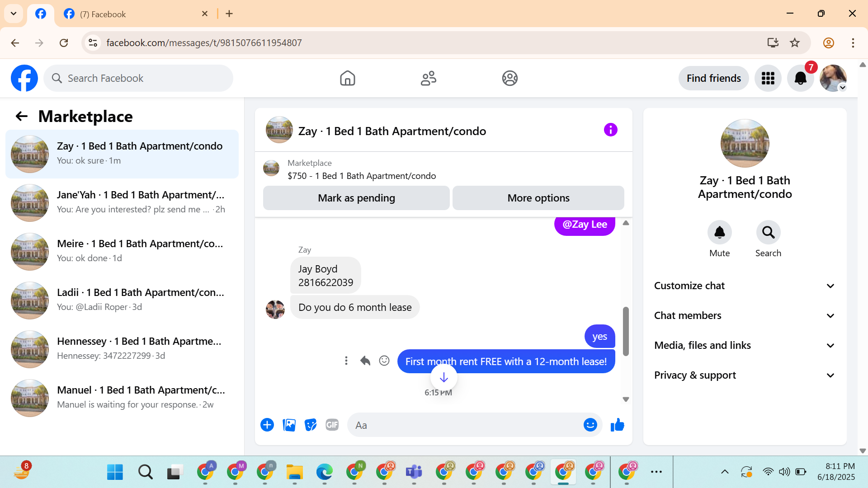This screenshot has width=868, height=488.
Task: Reload the page
Action: (x=64, y=42)
